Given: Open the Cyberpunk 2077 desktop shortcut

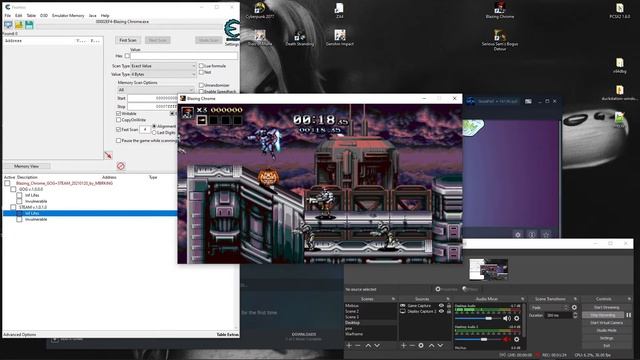Looking at the screenshot, I should coord(260,11).
